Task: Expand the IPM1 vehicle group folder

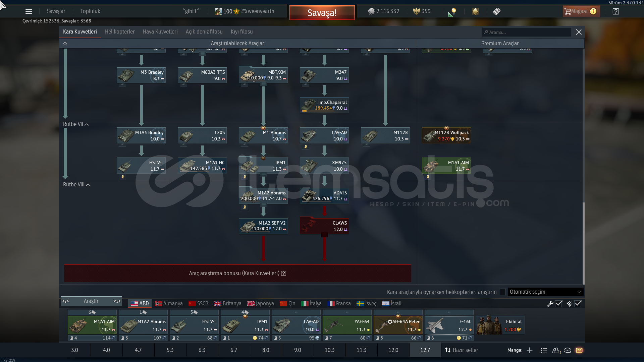Action: 264,174
